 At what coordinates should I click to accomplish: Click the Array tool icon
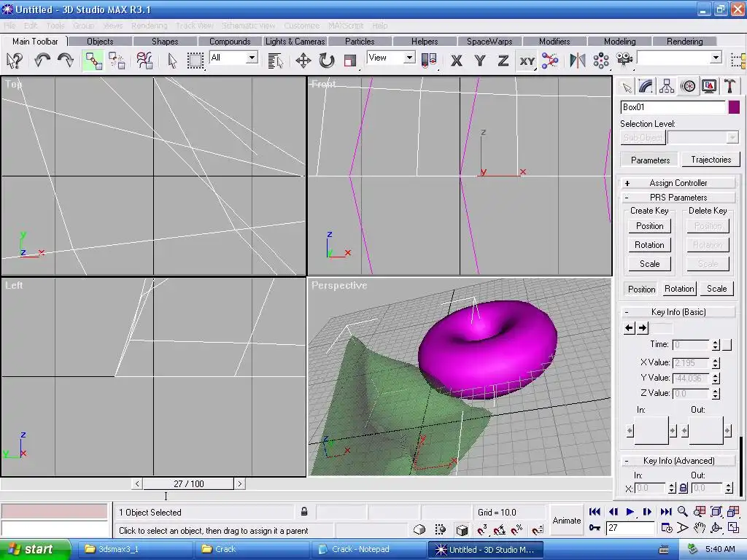[601, 61]
